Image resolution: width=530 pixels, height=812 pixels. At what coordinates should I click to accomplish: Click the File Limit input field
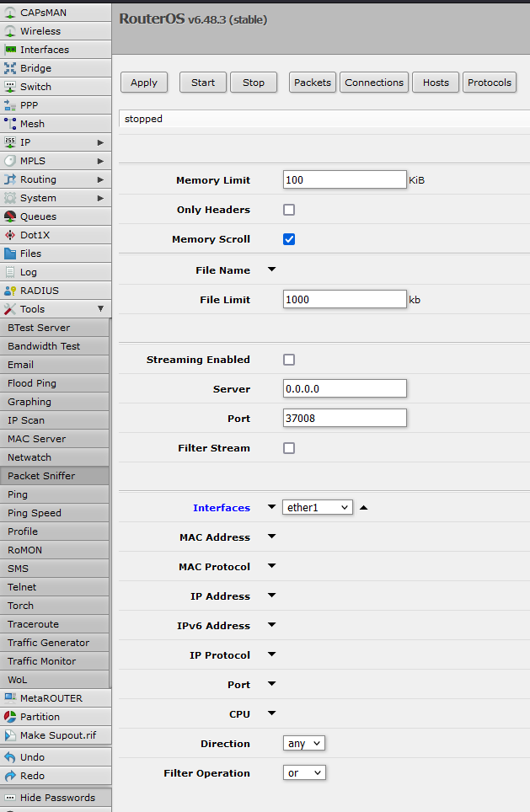pos(345,299)
